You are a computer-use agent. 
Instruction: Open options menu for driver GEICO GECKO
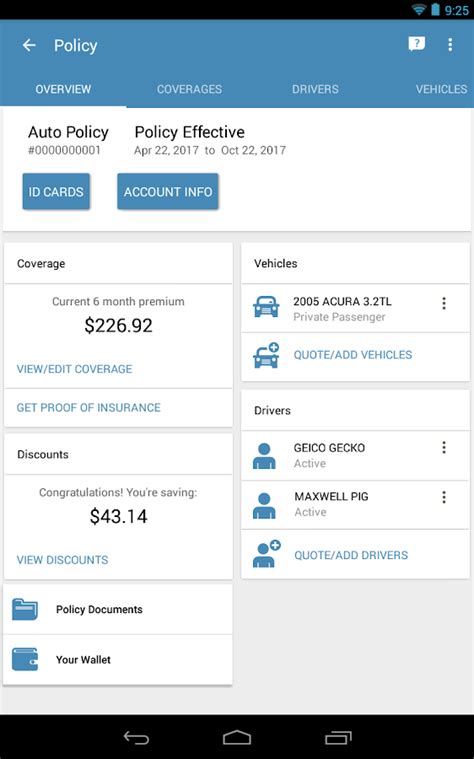(443, 448)
